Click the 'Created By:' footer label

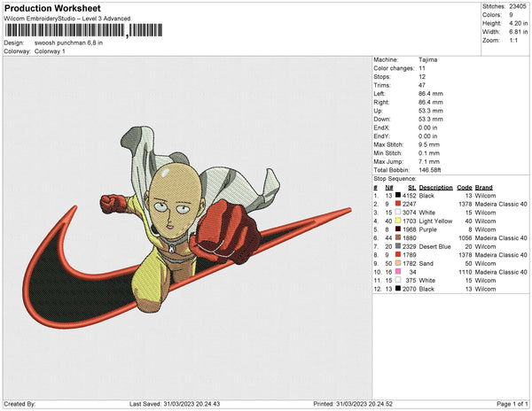click(x=20, y=404)
